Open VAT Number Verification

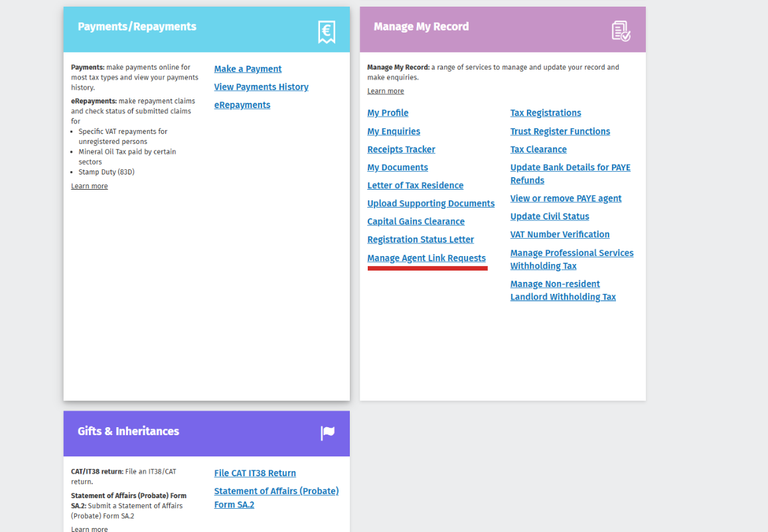click(x=560, y=234)
